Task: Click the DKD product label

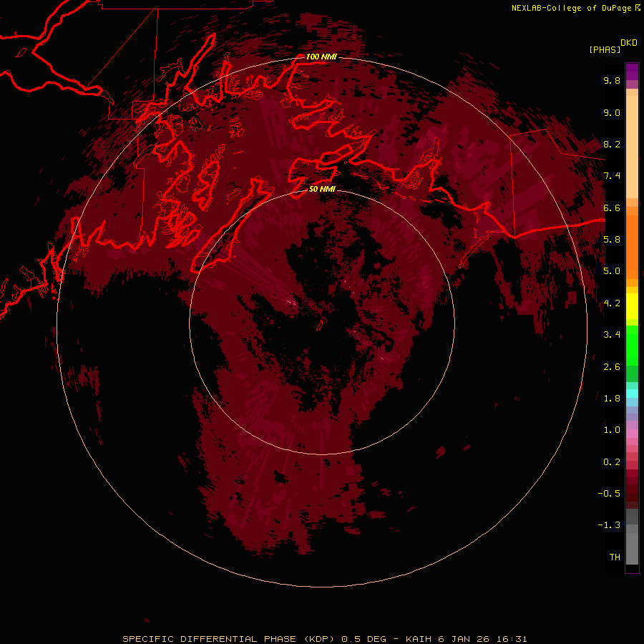Action: [x=629, y=43]
